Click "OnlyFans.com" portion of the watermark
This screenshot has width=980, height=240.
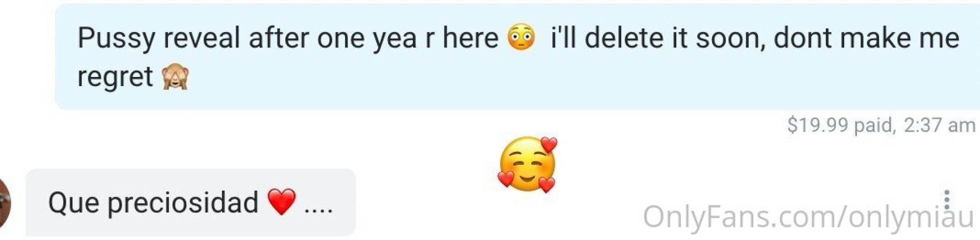click(x=740, y=217)
